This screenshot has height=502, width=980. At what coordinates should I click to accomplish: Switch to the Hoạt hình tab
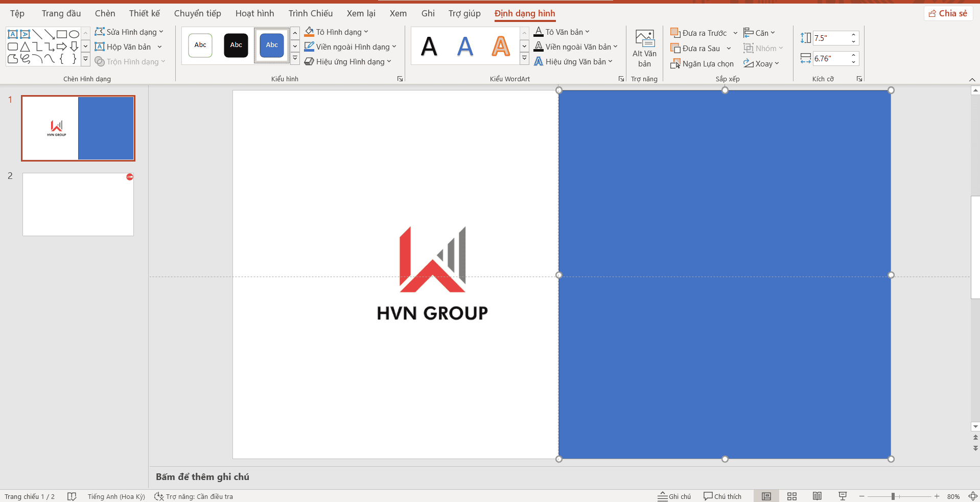pos(254,13)
